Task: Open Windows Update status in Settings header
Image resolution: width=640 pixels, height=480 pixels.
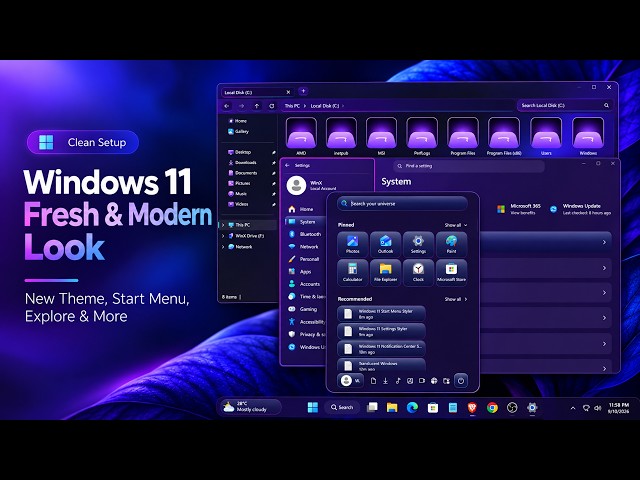Action: tap(580, 209)
